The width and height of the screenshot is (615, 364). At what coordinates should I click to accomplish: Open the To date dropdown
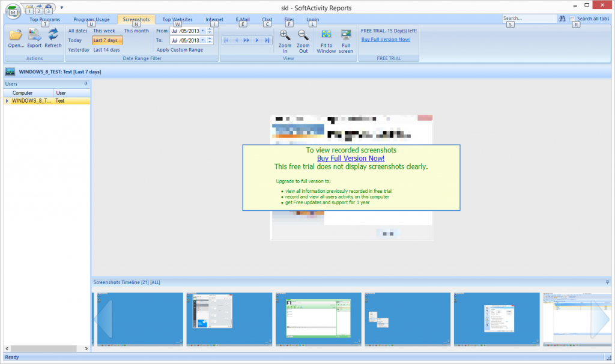click(202, 40)
